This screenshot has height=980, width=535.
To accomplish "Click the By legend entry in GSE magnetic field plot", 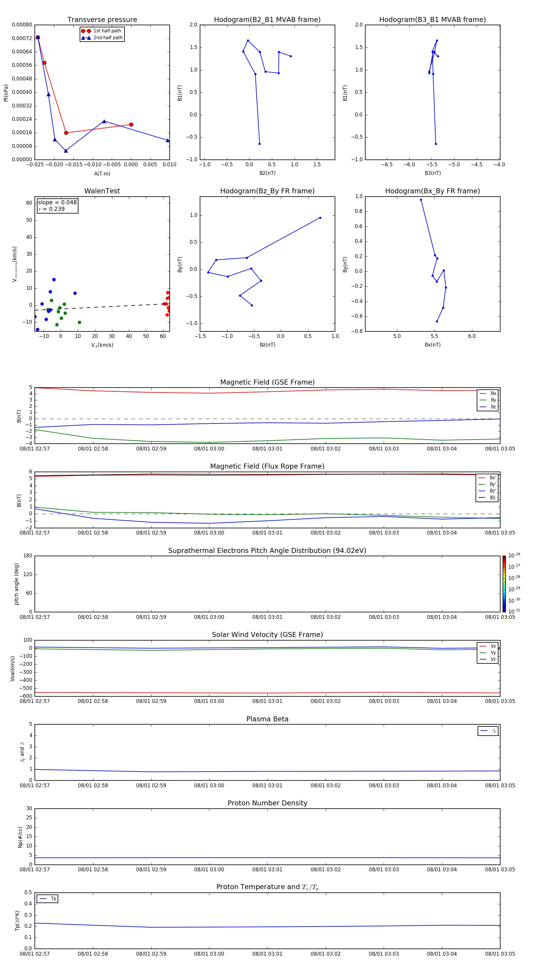I will coord(488,400).
